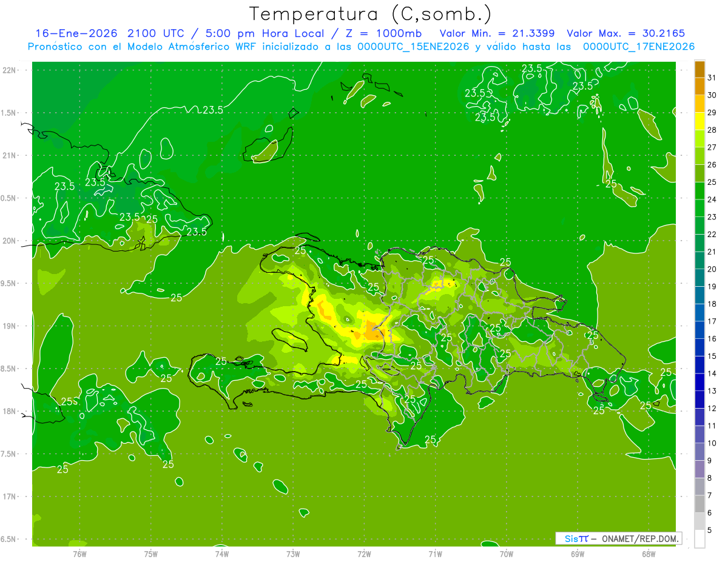This screenshot has width=728, height=562.
Task: Click the '72W' longitude axis label
Action: [x=365, y=554]
